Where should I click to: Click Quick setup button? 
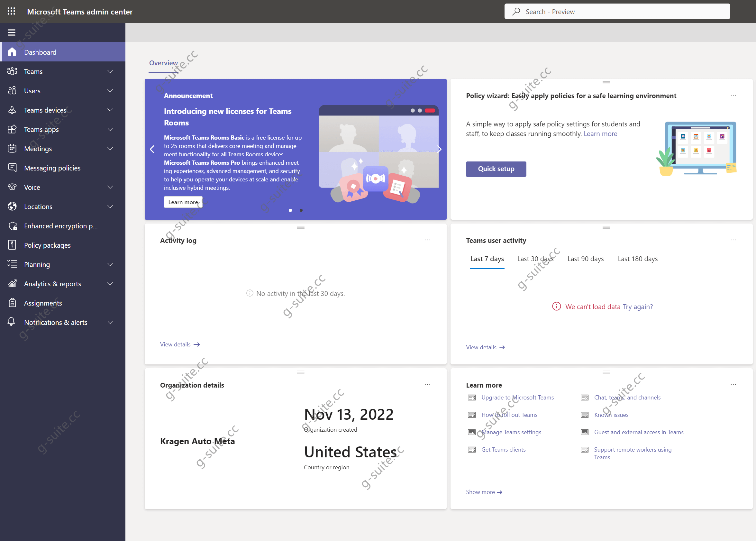point(496,169)
